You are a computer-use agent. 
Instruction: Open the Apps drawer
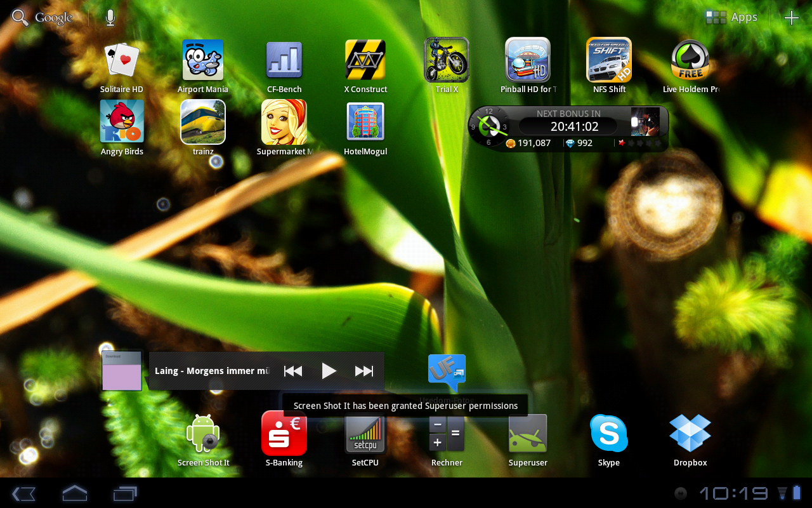click(x=731, y=17)
